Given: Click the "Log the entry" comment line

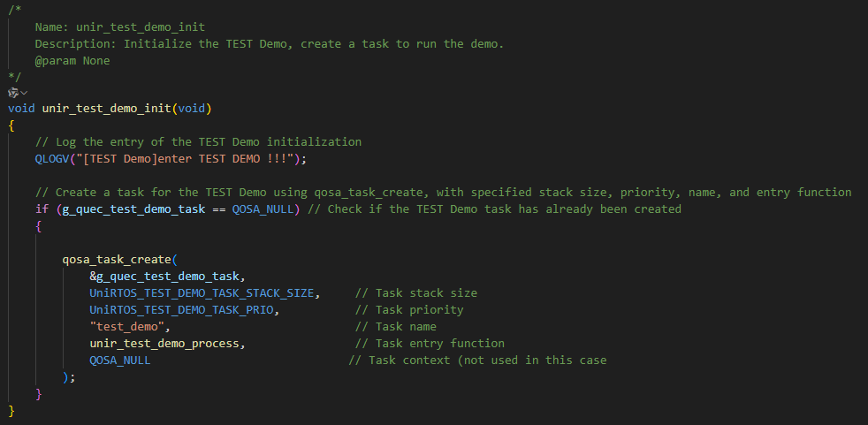Looking at the screenshot, I should point(198,142).
